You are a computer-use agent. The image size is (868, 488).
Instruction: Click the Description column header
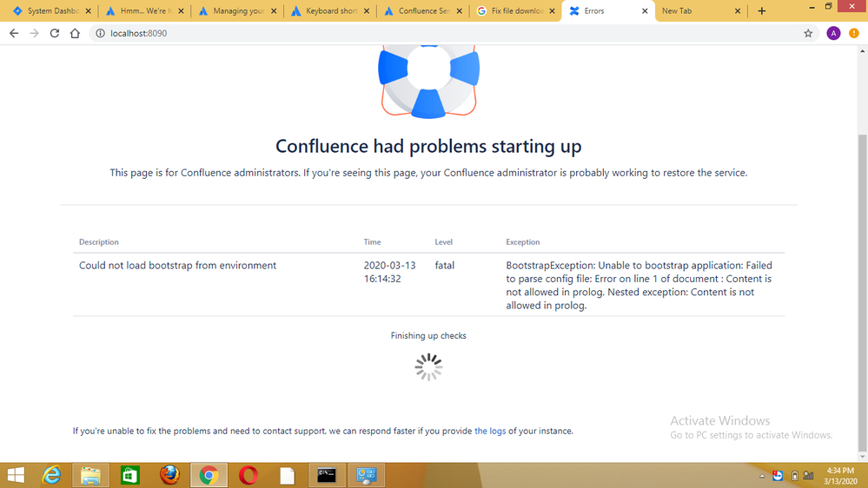coord(98,241)
